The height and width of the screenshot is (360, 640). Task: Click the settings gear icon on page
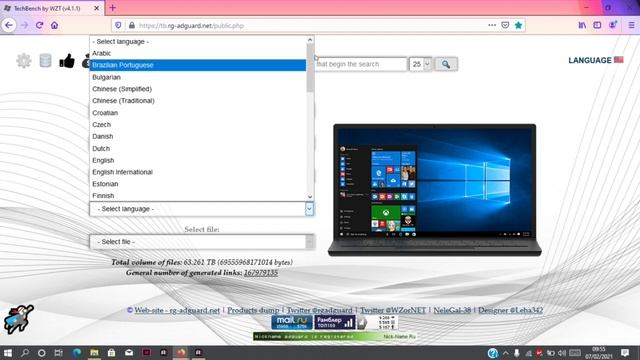click(x=24, y=61)
